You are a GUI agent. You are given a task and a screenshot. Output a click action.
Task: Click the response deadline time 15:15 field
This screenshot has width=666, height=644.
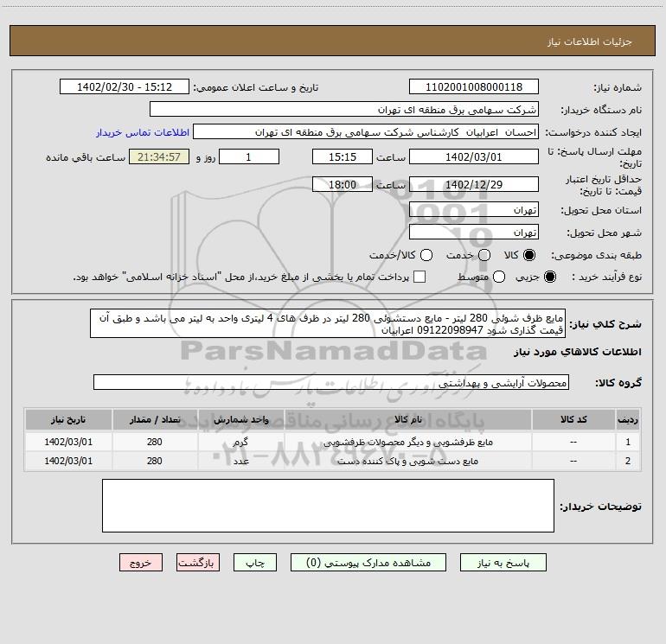coord(343,156)
